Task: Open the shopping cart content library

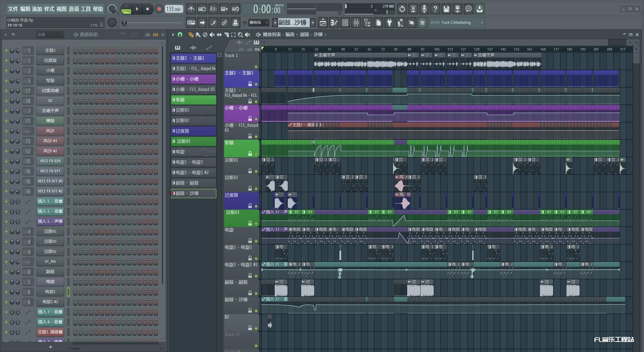Action: tap(422, 23)
